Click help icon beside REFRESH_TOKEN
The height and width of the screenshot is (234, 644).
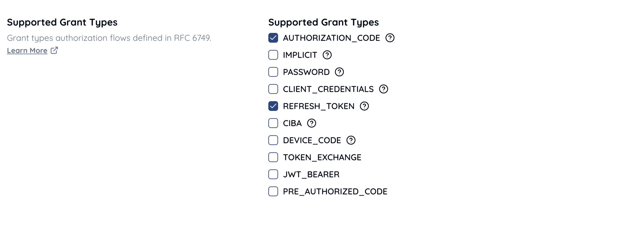pyautogui.click(x=364, y=106)
